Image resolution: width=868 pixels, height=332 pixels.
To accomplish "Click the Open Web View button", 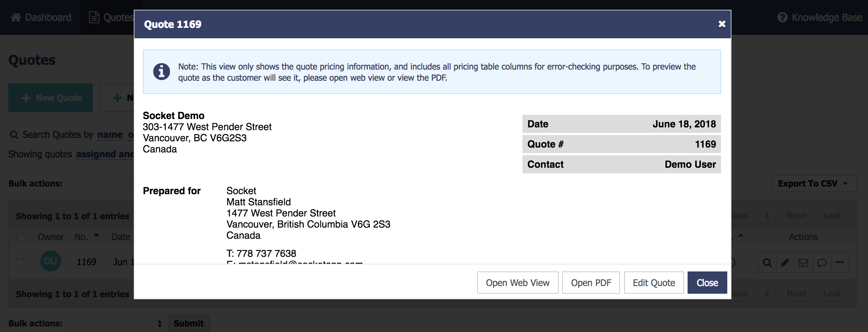I will (x=518, y=283).
